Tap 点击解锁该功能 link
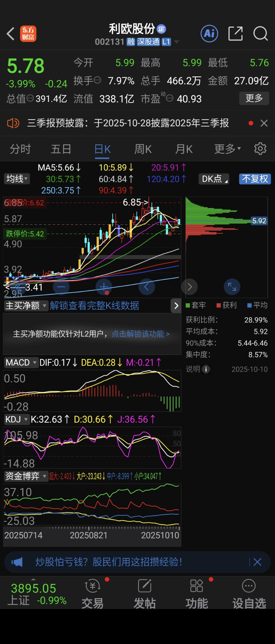 [141, 334]
